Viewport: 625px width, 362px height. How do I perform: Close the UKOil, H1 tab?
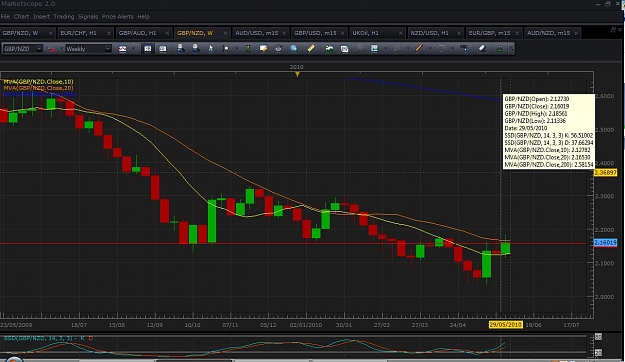[x=401, y=33]
